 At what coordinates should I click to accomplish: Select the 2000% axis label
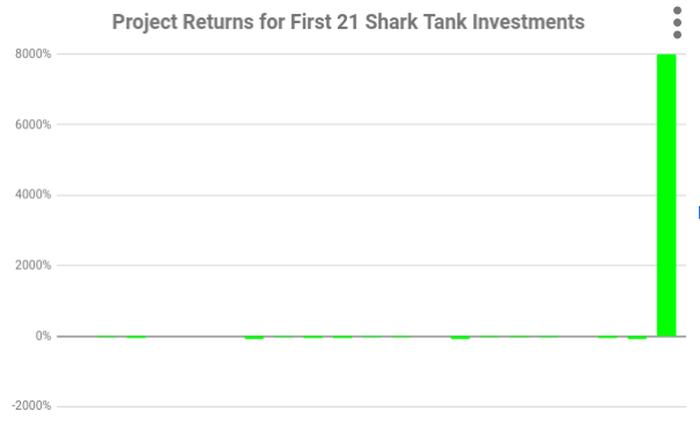(33, 265)
